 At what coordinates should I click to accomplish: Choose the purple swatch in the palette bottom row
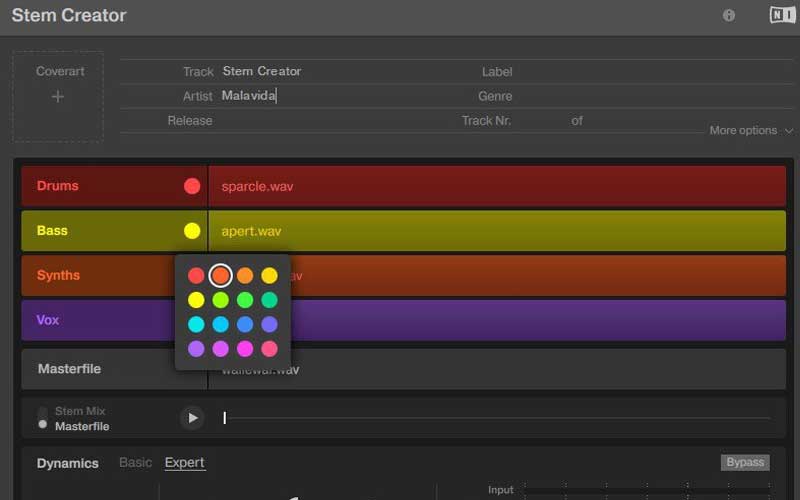coord(196,349)
